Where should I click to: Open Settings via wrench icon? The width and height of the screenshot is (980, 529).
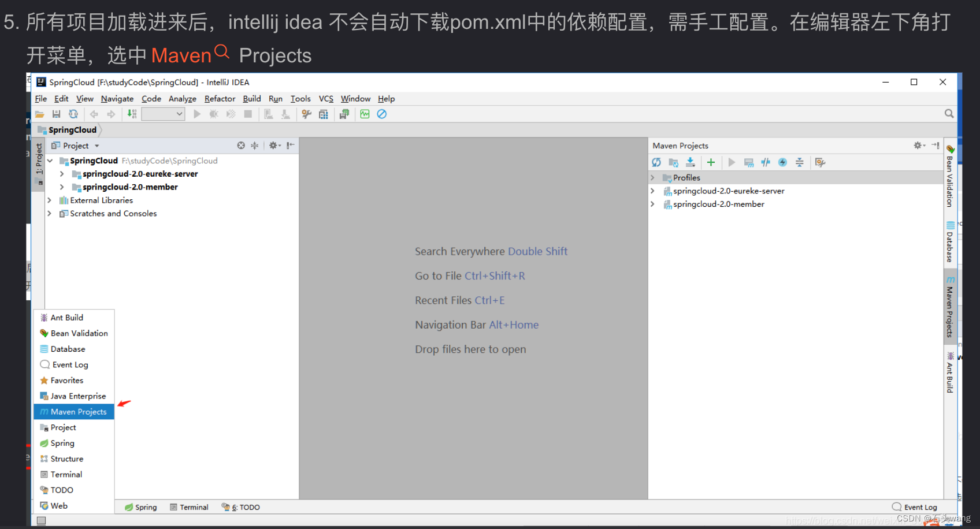[307, 114]
